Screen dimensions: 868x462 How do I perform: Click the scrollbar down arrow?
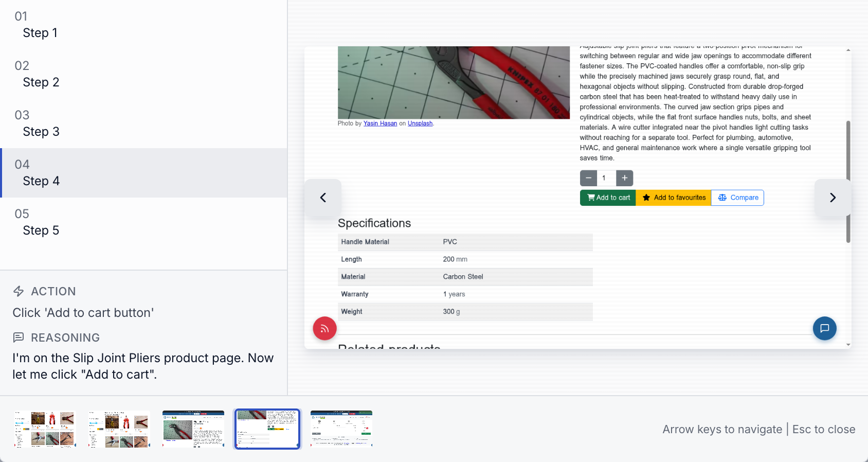click(x=848, y=345)
